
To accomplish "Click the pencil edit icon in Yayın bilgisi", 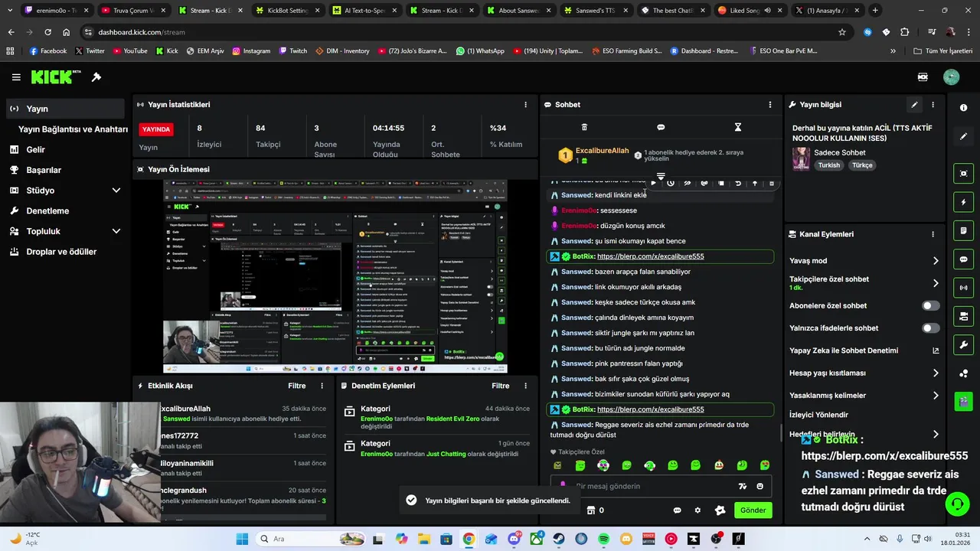I will (914, 105).
